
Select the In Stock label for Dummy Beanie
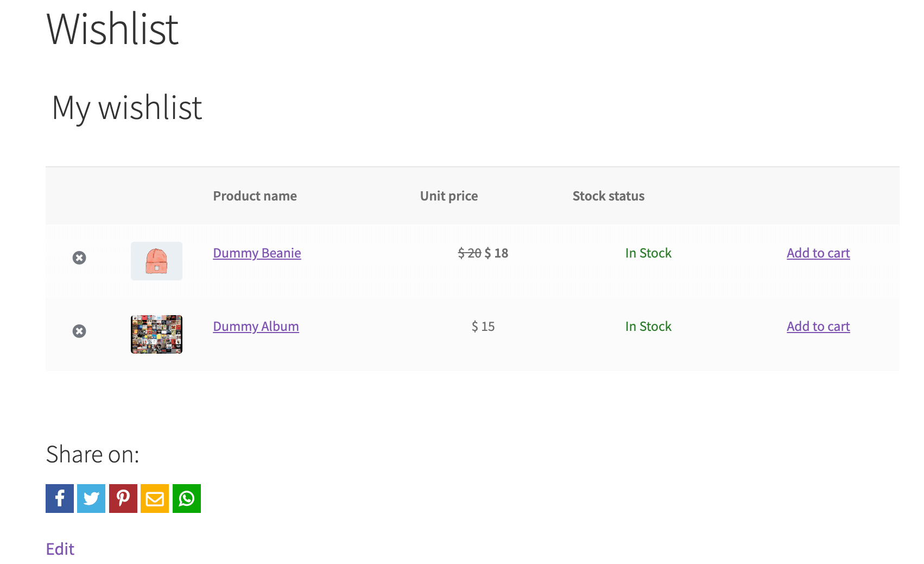tap(648, 253)
